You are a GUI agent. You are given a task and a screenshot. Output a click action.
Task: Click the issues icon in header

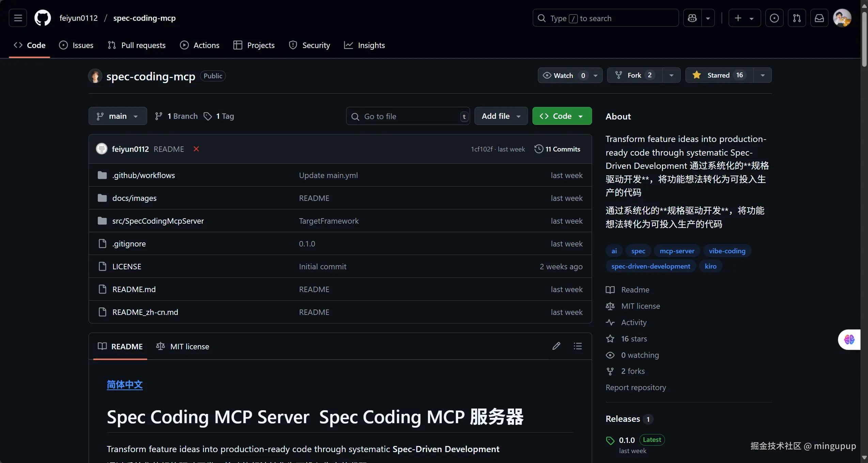point(774,18)
